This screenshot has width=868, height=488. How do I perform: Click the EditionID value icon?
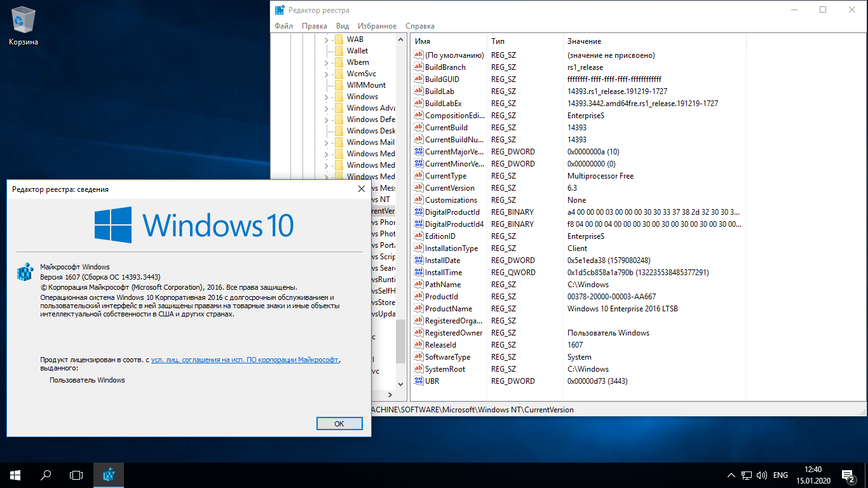(x=418, y=236)
